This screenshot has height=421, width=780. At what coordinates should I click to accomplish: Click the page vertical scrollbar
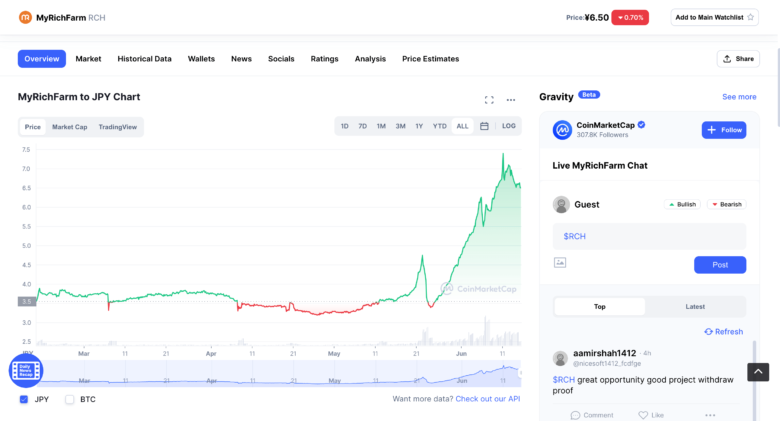tap(777, 88)
